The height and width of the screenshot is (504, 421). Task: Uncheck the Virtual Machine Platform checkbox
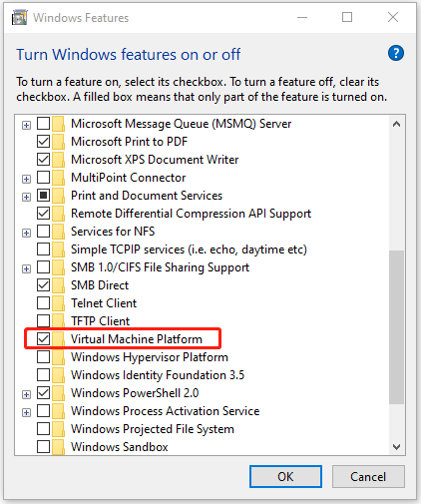[x=43, y=339]
